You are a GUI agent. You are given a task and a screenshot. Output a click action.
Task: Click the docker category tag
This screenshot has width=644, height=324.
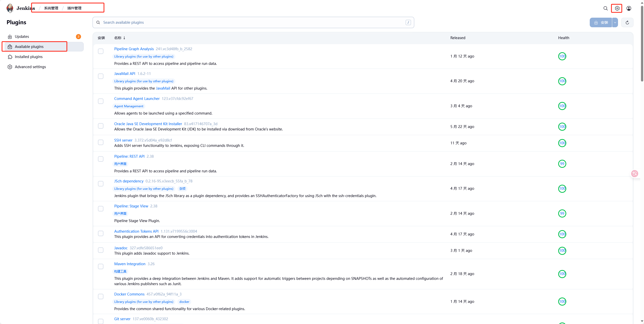(184, 302)
